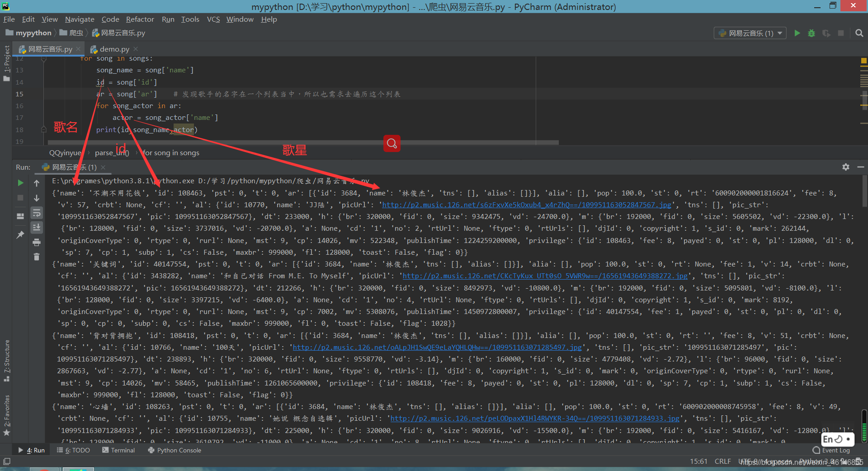This screenshot has height=471, width=868.
Task: Close the demo.py tab
Action: [x=136, y=49]
